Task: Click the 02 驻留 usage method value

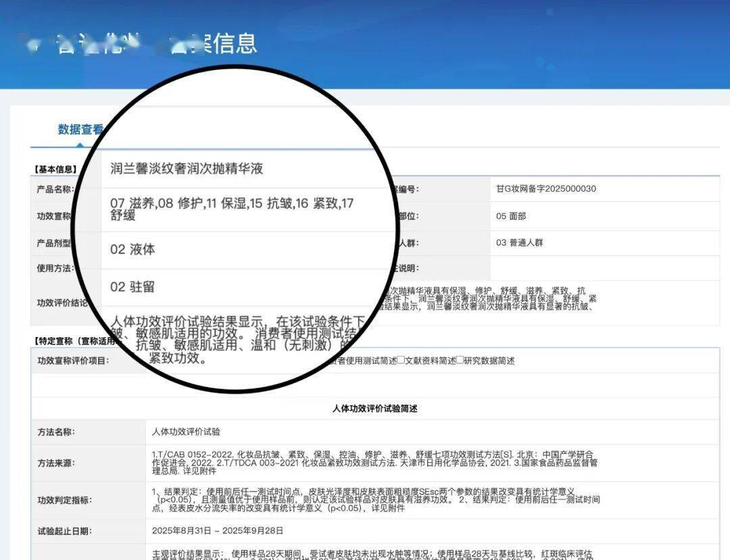Action: coord(132,286)
